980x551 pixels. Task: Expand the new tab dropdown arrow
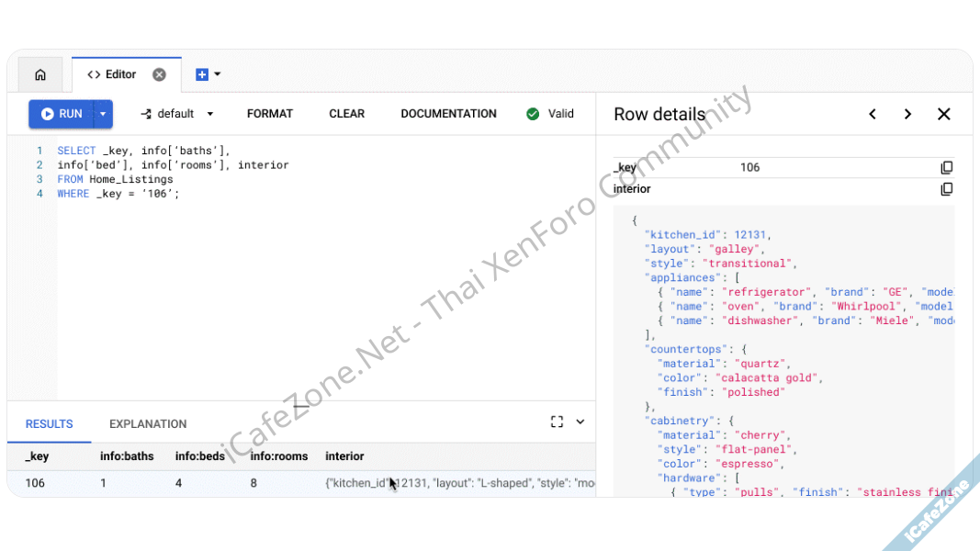point(218,75)
